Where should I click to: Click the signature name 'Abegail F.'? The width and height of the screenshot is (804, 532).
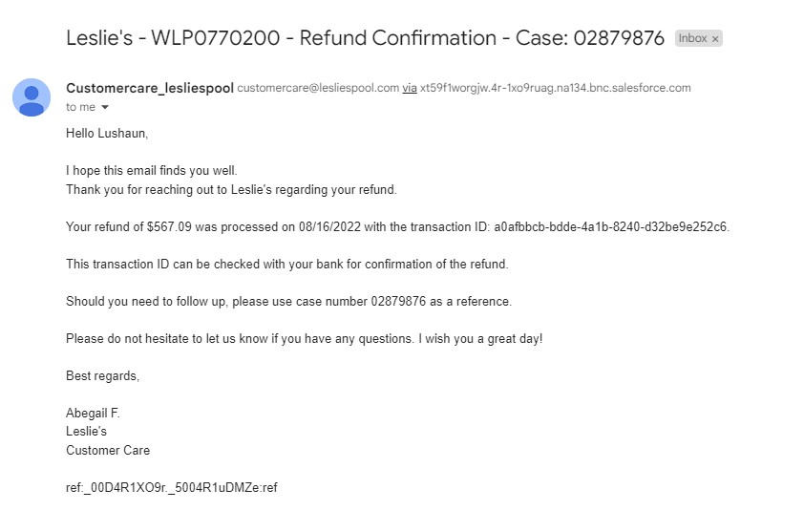tap(93, 413)
